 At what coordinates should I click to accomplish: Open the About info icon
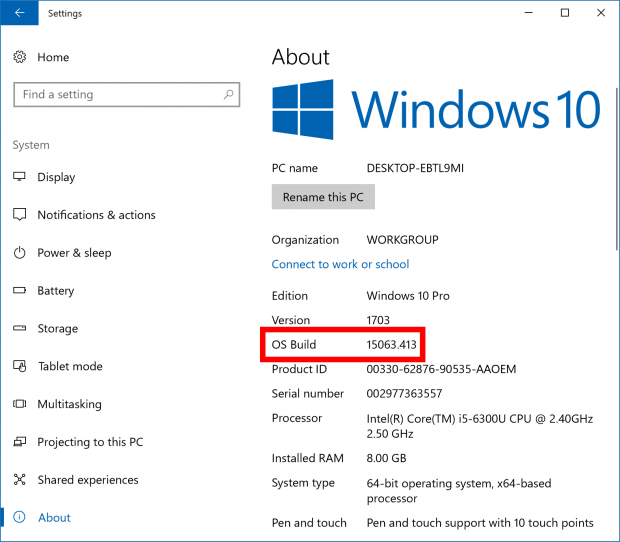(x=19, y=518)
